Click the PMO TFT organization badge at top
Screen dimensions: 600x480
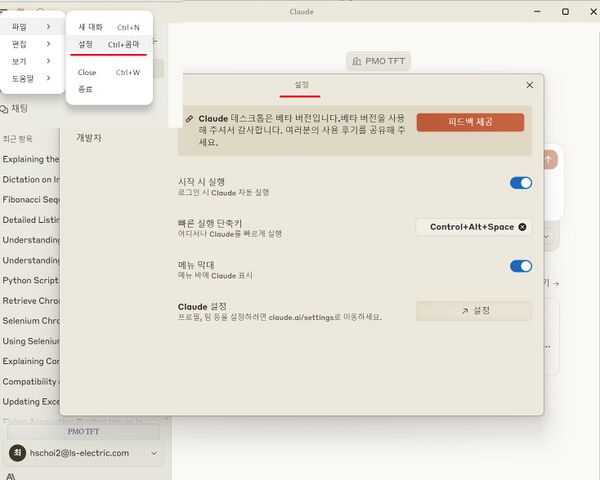[378, 62]
